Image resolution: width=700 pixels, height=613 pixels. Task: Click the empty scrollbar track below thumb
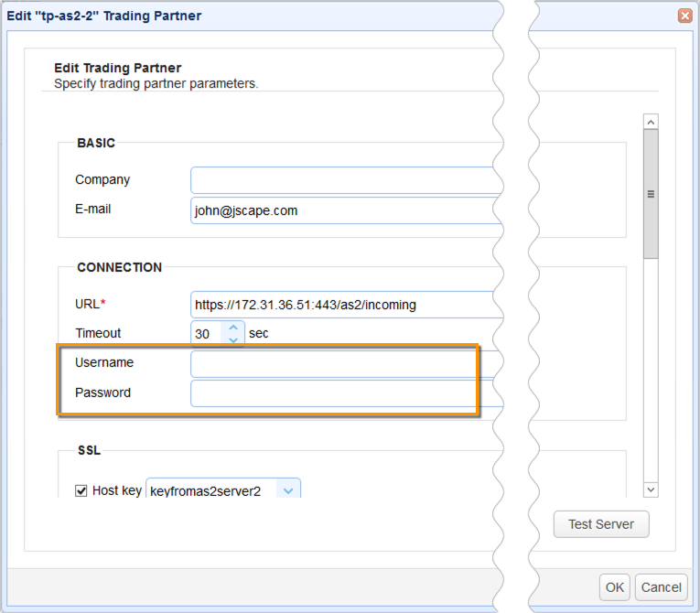[x=651, y=366]
